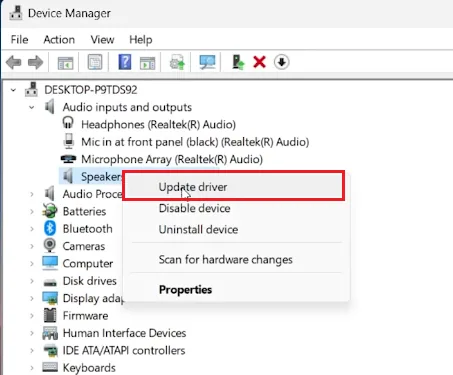Open the File menu
This screenshot has width=453, height=375.
click(19, 40)
